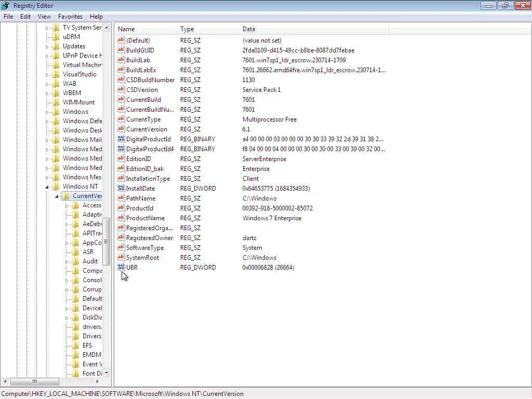Image resolution: width=532 pixels, height=399 pixels.
Task: Click the string icon of CurrentVersion value
Action: tap(121, 129)
